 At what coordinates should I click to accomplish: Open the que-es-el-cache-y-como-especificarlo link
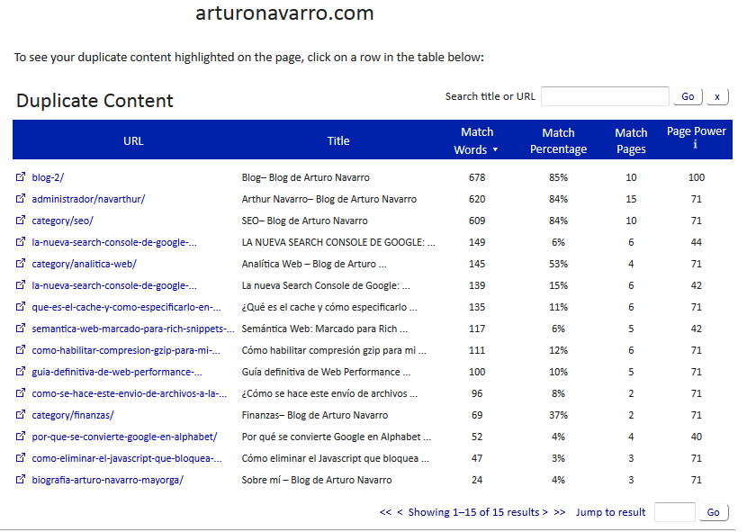pyautogui.click(x=126, y=307)
